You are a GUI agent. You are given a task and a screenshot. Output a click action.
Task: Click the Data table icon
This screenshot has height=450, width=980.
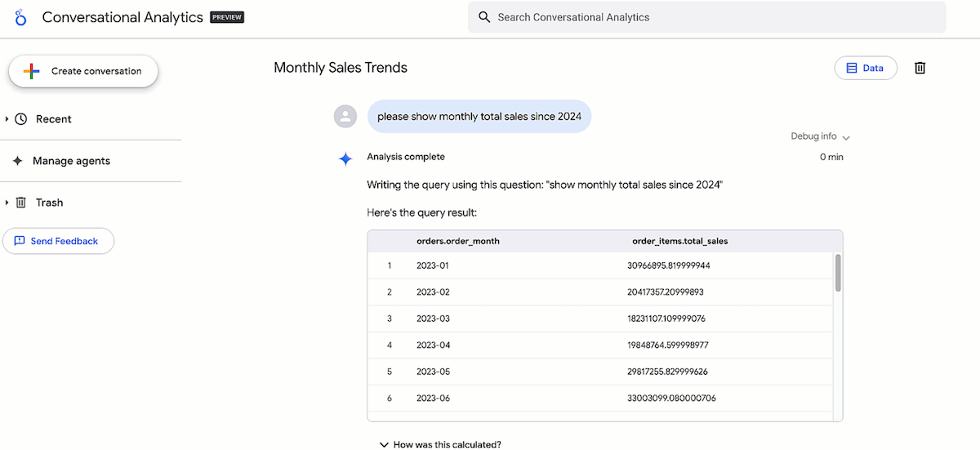pos(852,69)
